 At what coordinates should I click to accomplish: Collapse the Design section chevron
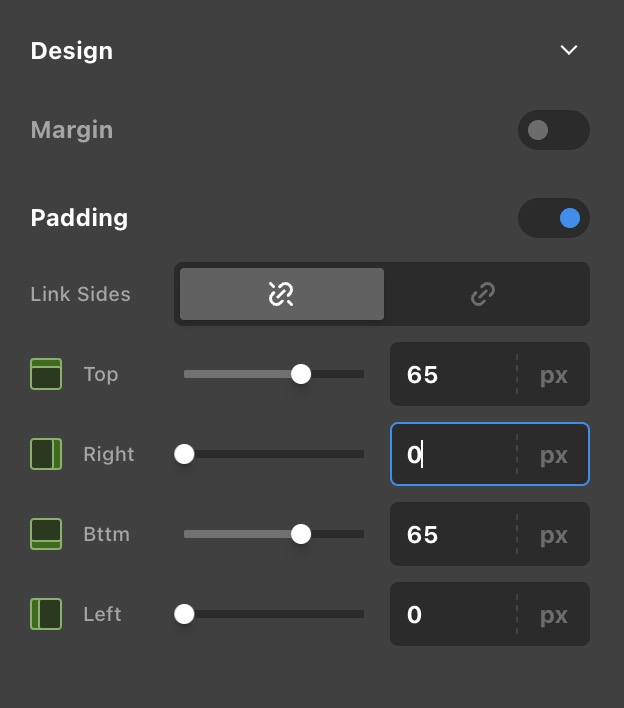coord(569,50)
